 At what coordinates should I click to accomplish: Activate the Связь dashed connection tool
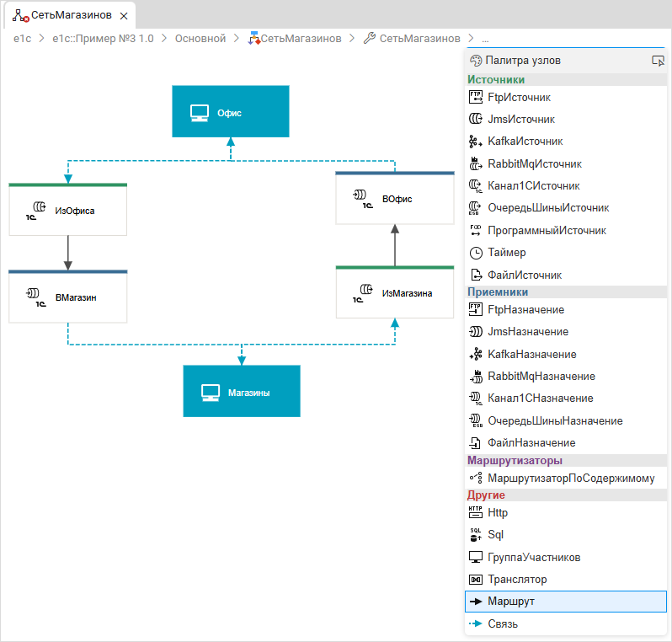pyautogui.click(x=475, y=623)
